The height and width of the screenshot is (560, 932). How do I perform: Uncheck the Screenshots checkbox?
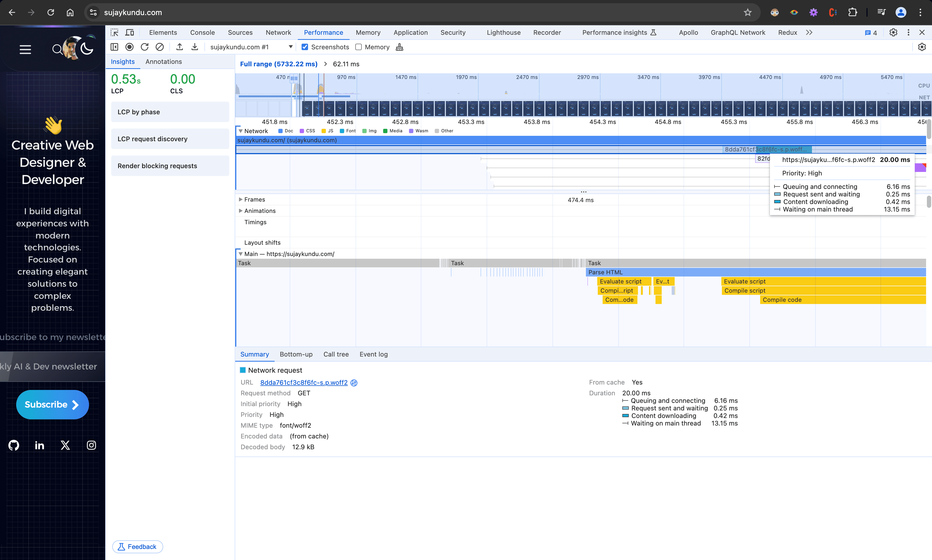305,47
